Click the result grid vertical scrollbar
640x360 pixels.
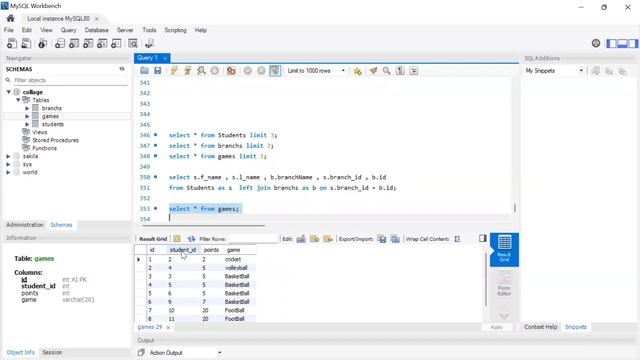click(x=486, y=280)
